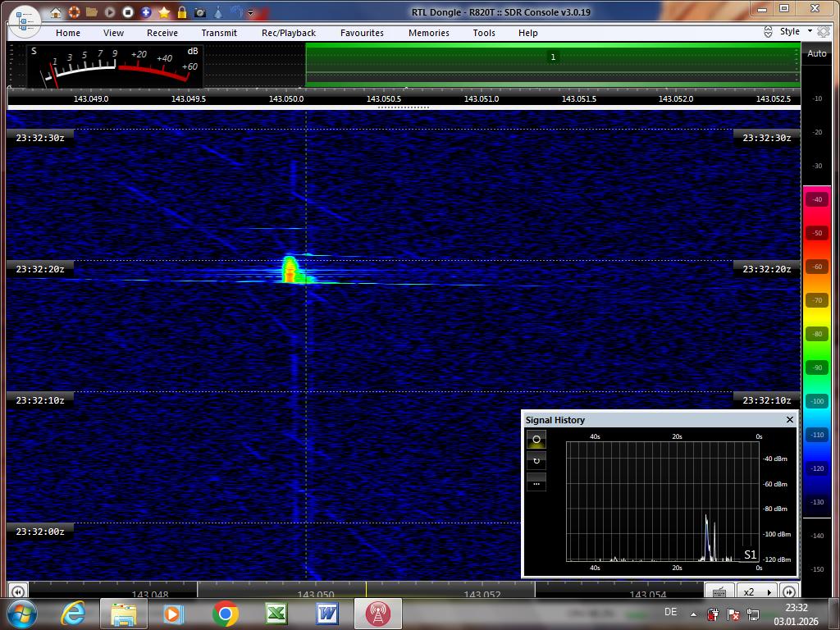
Task: Click the Auto waterfall level button
Action: 816,53
